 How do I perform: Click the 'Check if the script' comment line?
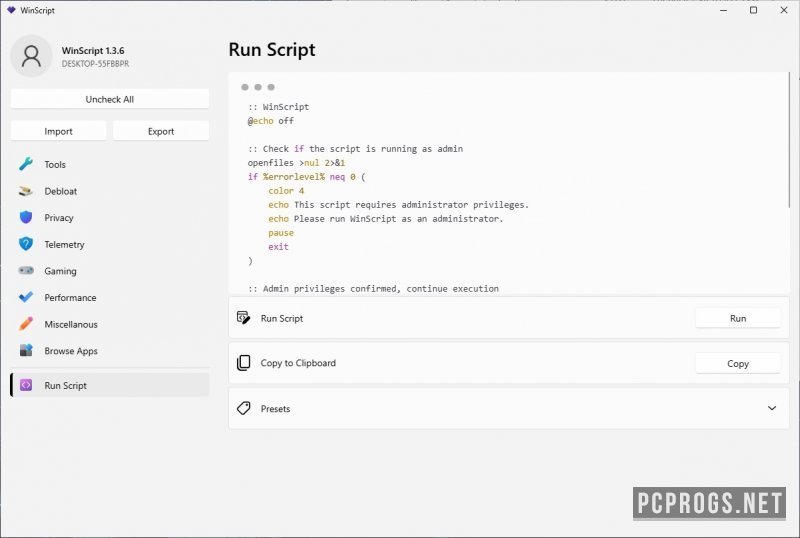(x=356, y=149)
